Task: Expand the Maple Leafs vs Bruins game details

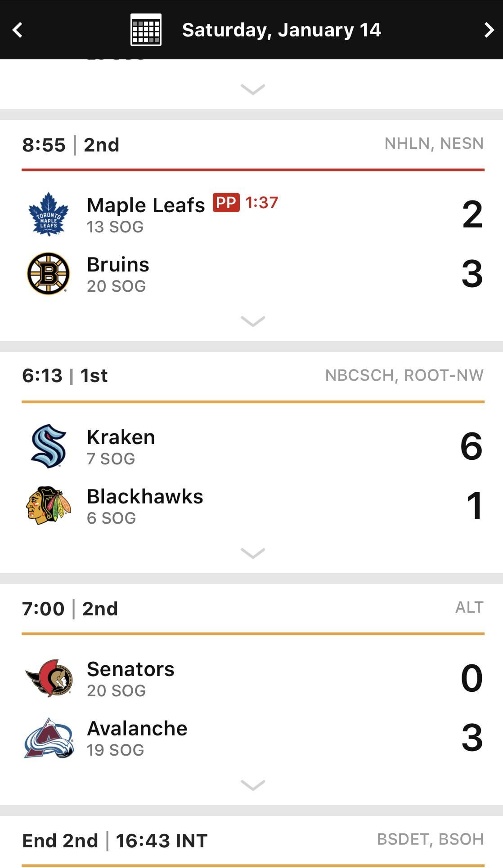Action: (253, 321)
